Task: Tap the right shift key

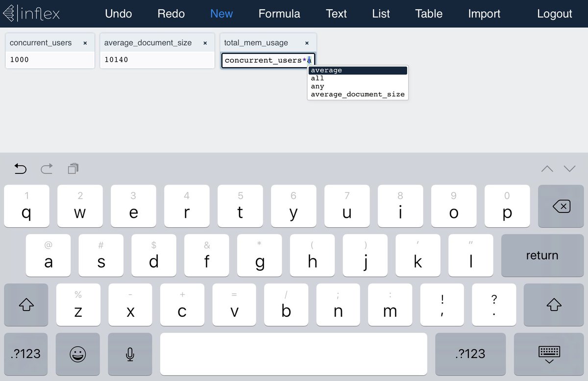Action: (554, 305)
